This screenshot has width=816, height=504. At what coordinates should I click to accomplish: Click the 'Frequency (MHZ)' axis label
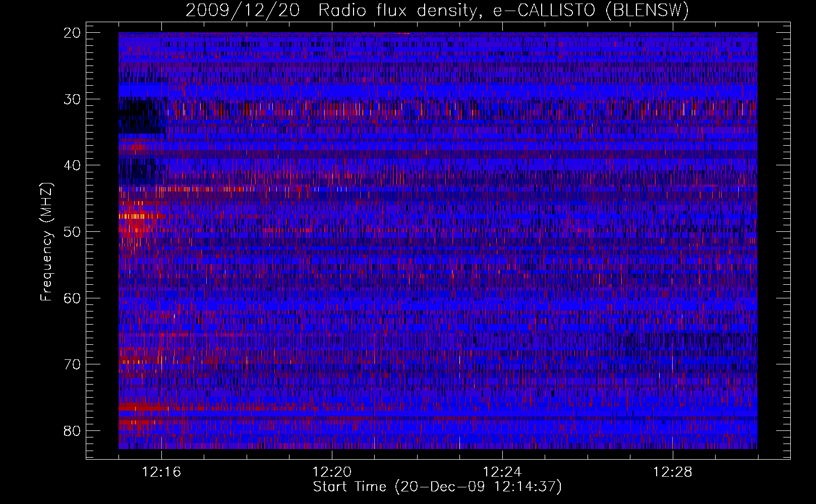click(46, 242)
